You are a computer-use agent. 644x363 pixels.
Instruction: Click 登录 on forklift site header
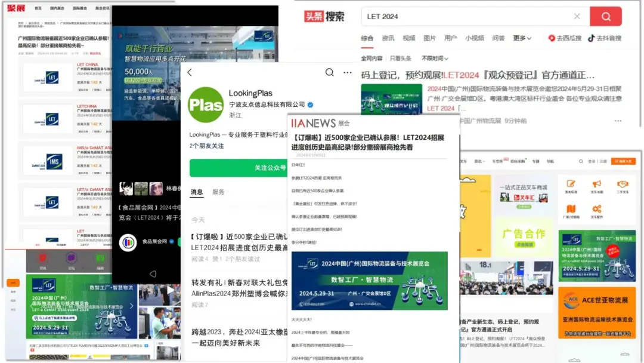592,162
